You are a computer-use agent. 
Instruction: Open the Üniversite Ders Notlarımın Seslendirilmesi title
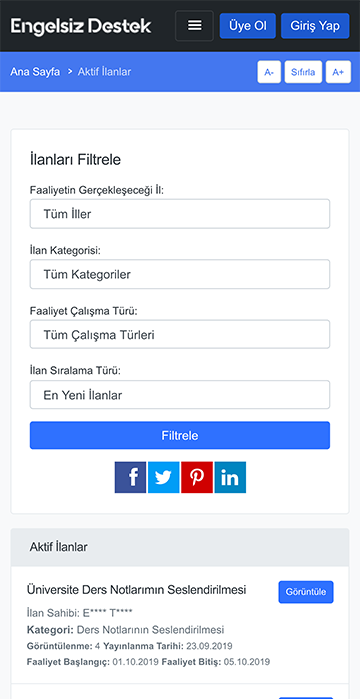click(x=136, y=590)
